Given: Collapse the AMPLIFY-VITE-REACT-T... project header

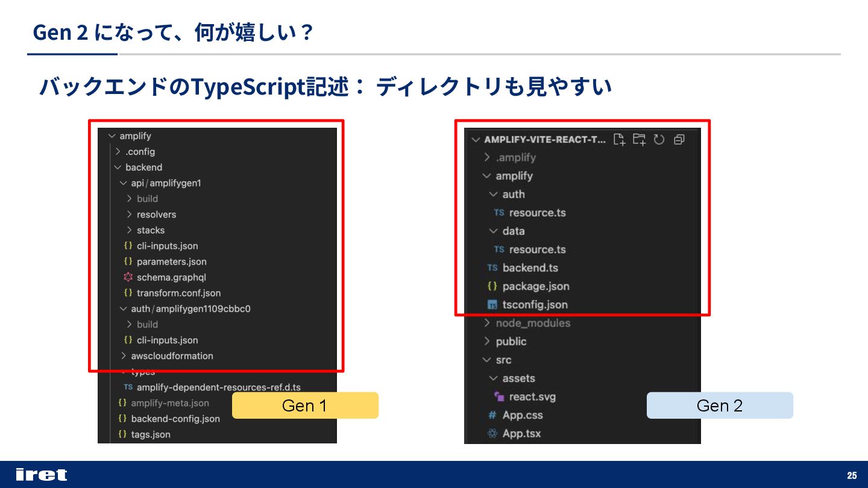Looking at the screenshot, I should click(x=475, y=140).
